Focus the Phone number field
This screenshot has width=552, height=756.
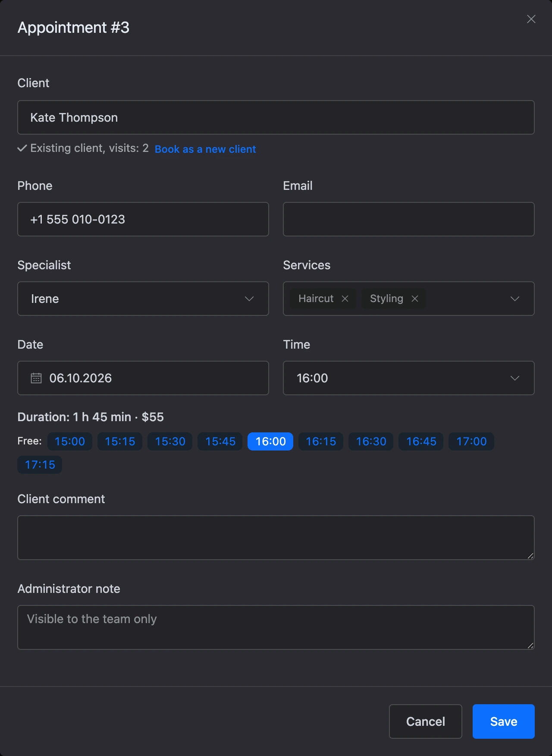143,219
